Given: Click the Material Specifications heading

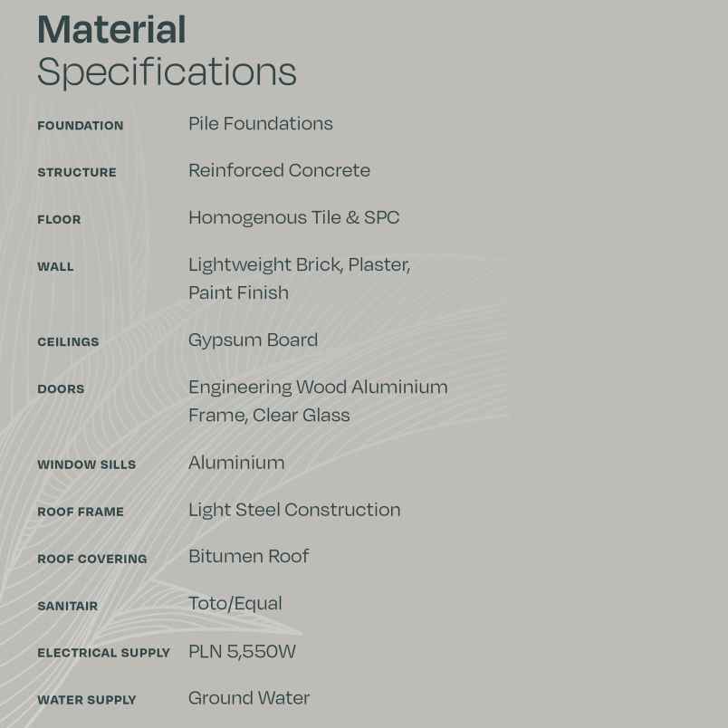Looking at the screenshot, I should tap(167, 51).
